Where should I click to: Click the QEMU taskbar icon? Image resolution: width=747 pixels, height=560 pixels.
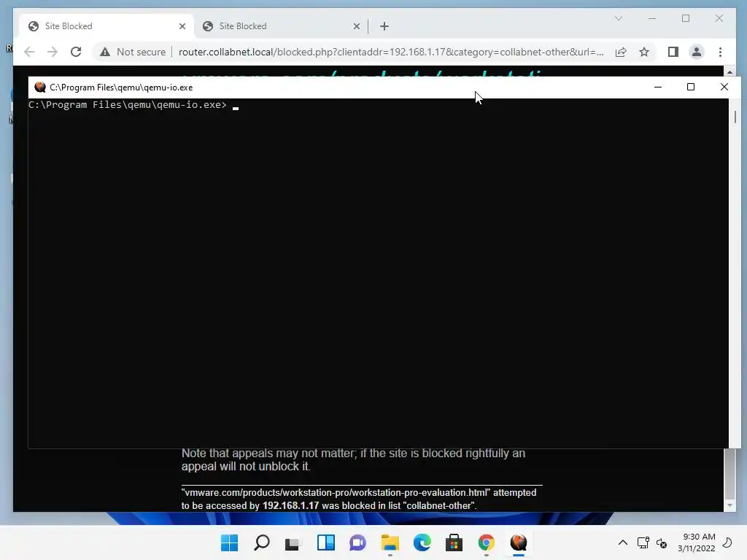(519, 542)
